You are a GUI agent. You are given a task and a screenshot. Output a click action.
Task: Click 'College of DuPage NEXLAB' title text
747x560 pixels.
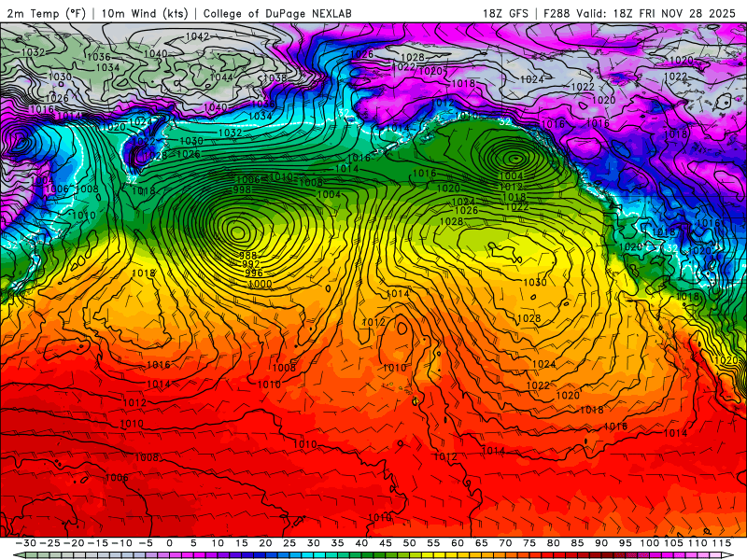click(x=277, y=13)
